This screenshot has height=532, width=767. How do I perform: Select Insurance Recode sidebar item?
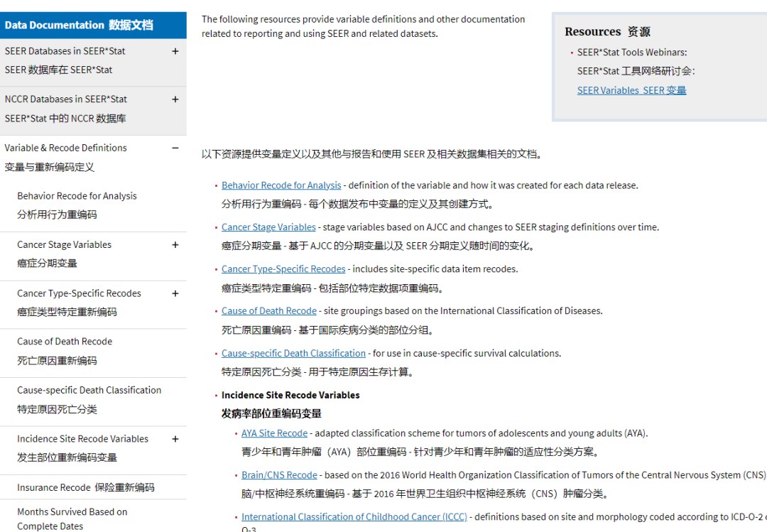tap(86, 487)
